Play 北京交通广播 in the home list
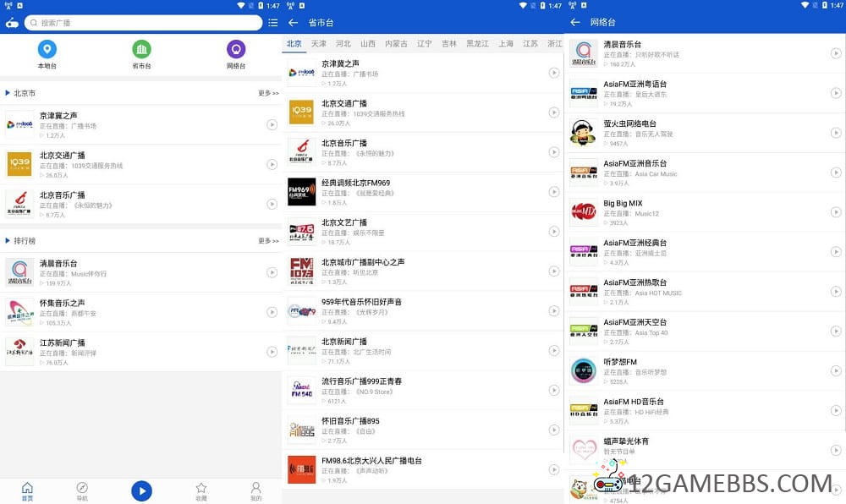The height and width of the screenshot is (504, 846). 272,165
